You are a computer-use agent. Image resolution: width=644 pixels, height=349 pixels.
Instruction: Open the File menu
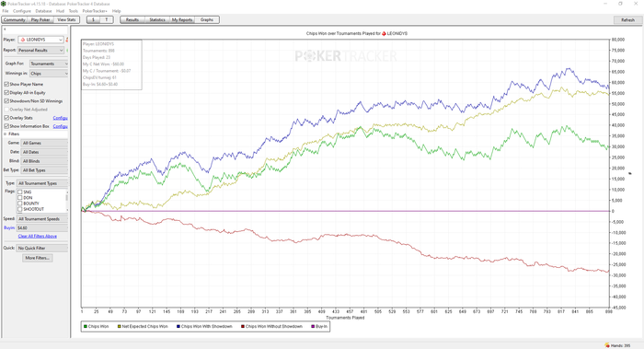6,11
